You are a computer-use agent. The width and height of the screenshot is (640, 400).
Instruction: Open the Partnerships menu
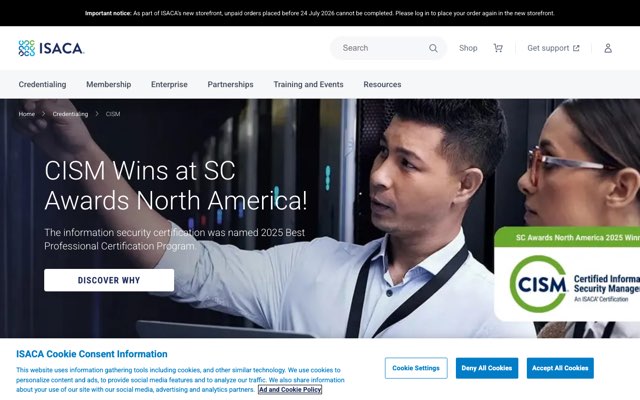(x=230, y=84)
